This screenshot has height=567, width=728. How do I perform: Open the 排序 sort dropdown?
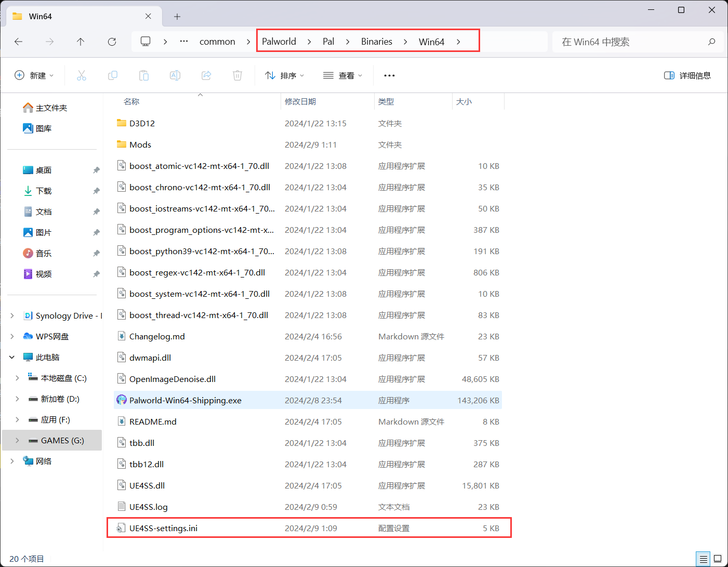[284, 75]
